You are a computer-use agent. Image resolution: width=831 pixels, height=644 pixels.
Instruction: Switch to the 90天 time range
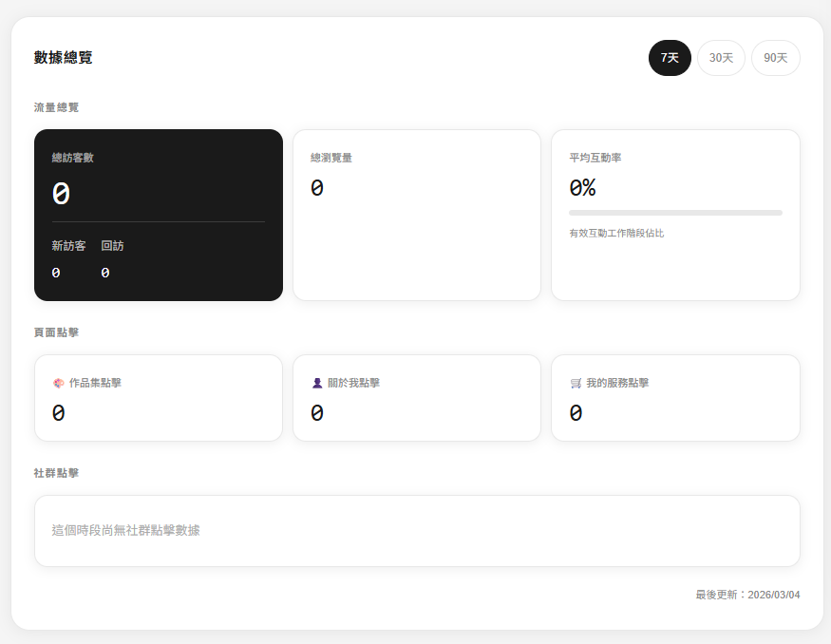tap(775, 58)
